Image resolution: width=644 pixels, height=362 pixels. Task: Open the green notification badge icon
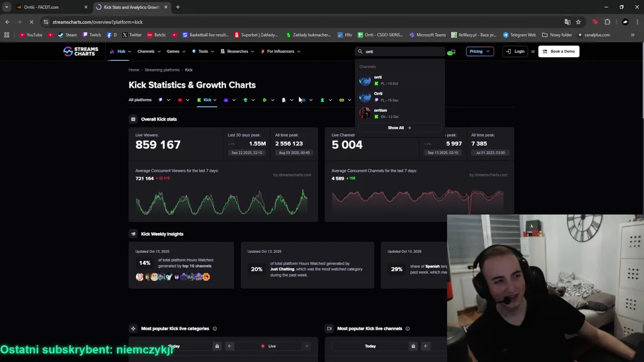pyautogui.click(x=451, y=52)
